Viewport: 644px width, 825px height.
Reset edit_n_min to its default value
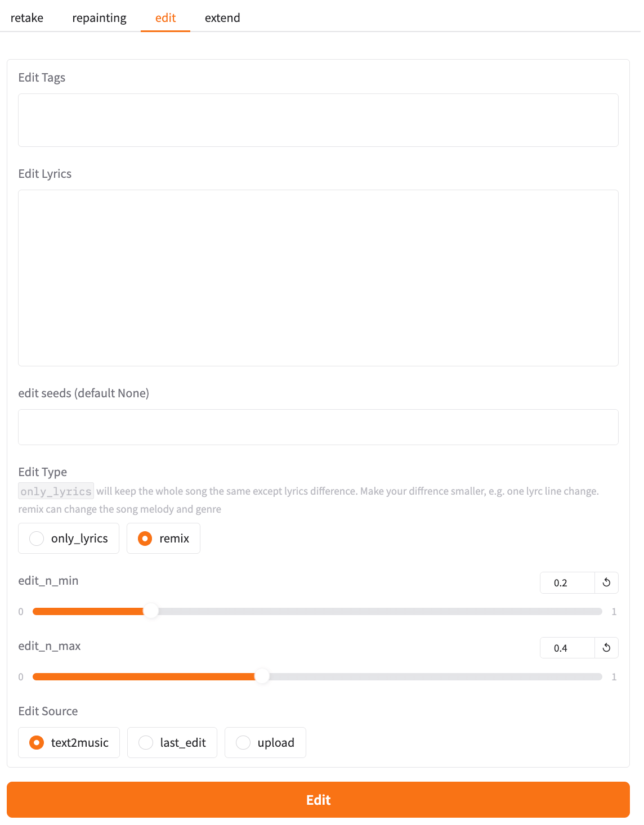[x=606, y=582]
